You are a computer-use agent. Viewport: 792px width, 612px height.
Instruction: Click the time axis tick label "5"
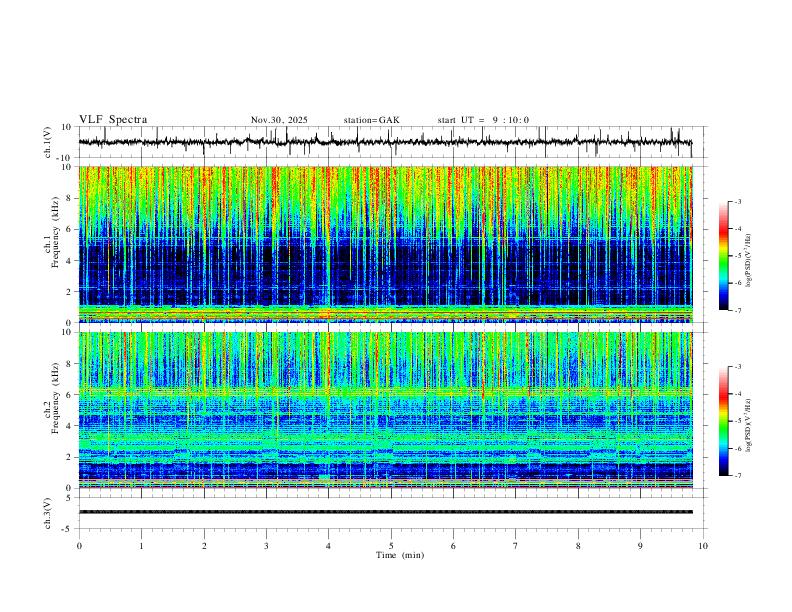pos(391,546)
